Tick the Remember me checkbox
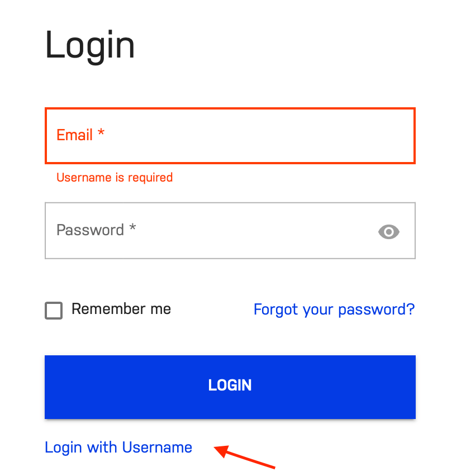 54,310
